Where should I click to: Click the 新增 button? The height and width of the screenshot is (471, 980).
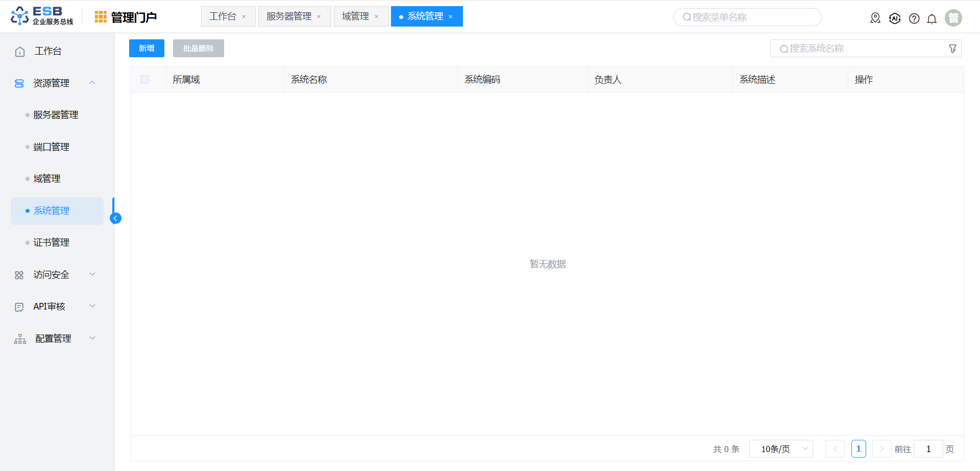coord(146,49)
